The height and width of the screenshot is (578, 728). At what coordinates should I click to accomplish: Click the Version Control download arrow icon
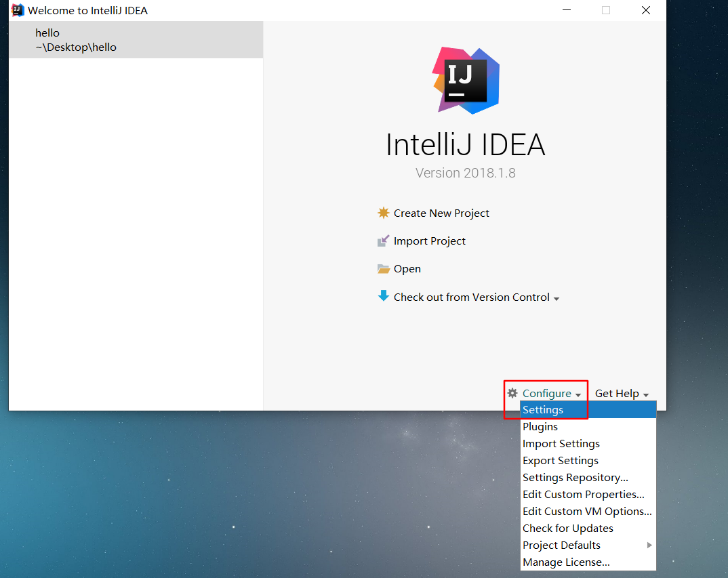[383, 296]
